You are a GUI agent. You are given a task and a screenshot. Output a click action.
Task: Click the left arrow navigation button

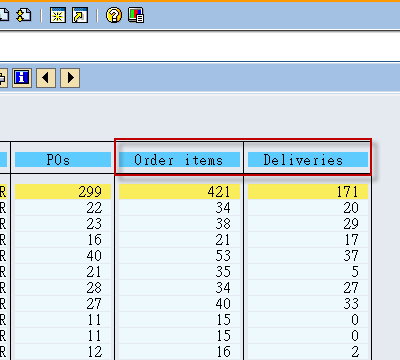pyautogui.click(x=46, y=78)
